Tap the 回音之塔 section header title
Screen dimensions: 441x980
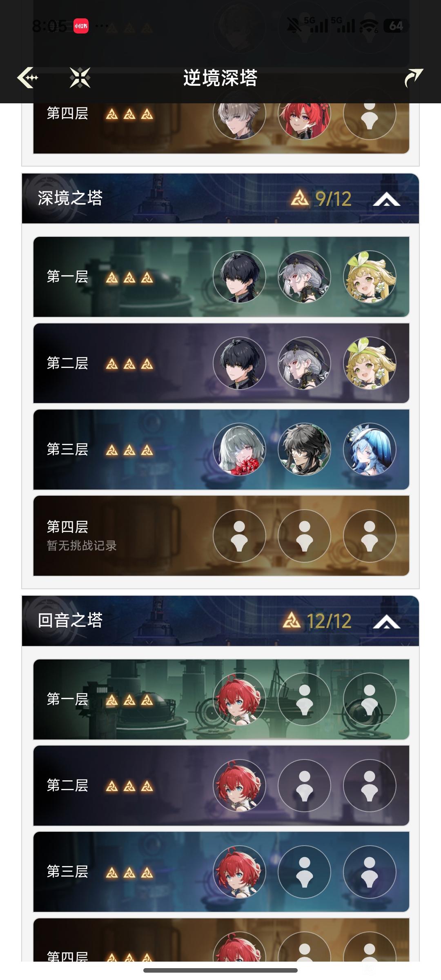click(x=70, y=620)
